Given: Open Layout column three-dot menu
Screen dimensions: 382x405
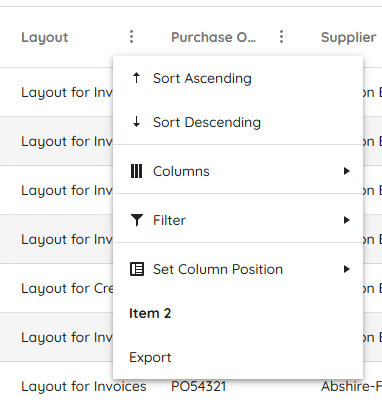Looking at the screenshot, I should pos(131,37).
